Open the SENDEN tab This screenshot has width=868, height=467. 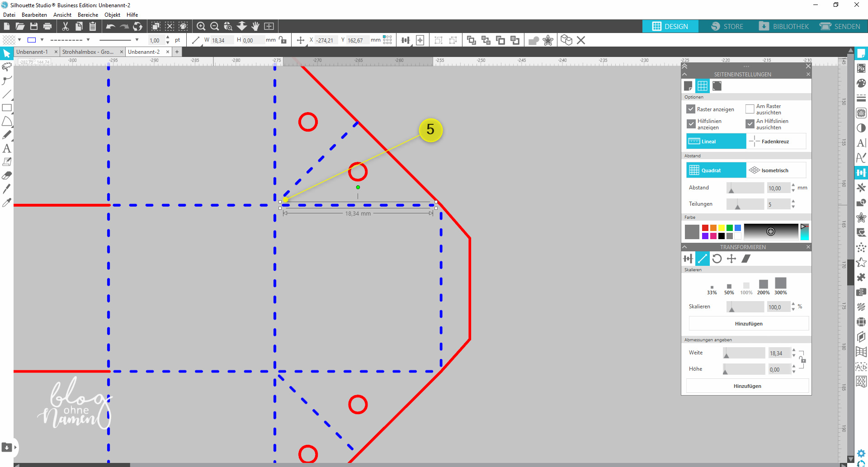point(840,27)
